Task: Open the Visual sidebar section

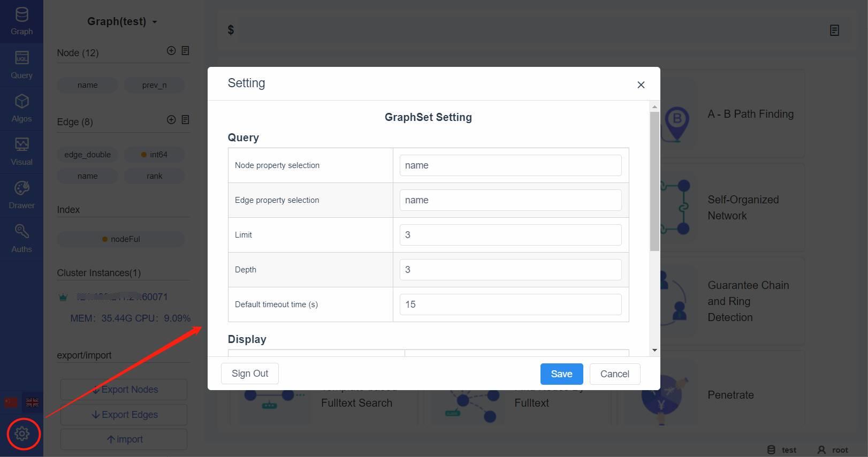Action: [x=21, y=151]
